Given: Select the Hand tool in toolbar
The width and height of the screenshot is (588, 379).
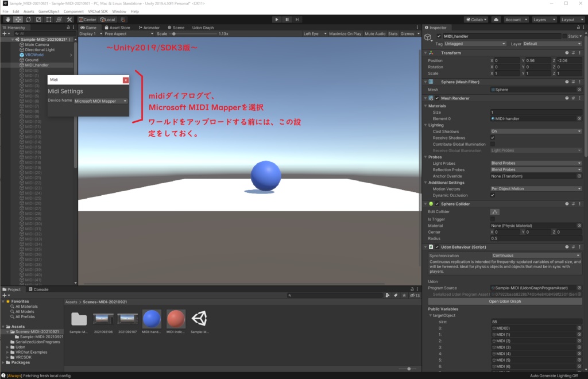Looking at the screenshot, I should pos(8,20).
